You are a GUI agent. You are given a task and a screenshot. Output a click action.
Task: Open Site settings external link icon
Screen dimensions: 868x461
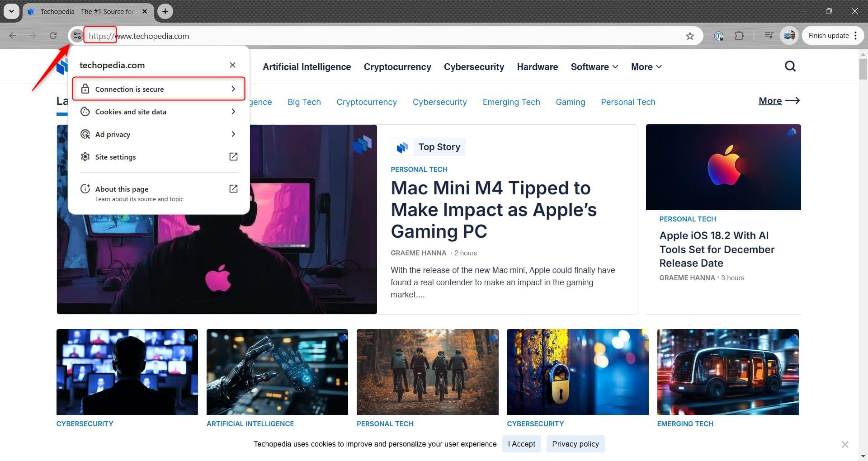[x=233, y=157]
